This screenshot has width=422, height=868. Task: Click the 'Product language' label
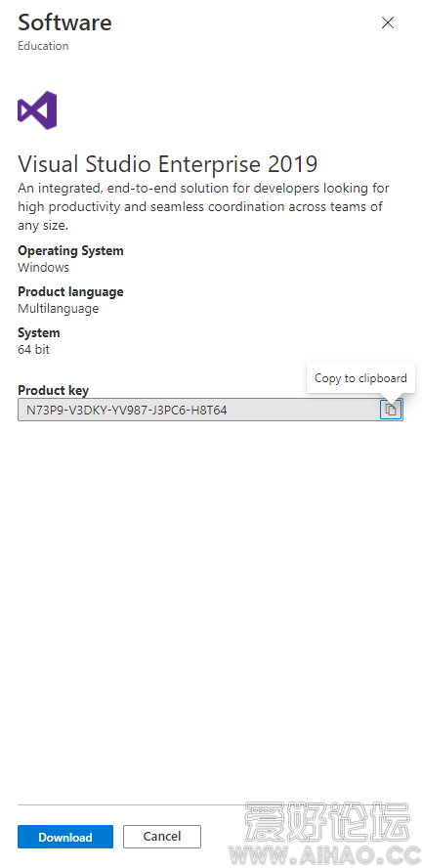pos(70,291)
